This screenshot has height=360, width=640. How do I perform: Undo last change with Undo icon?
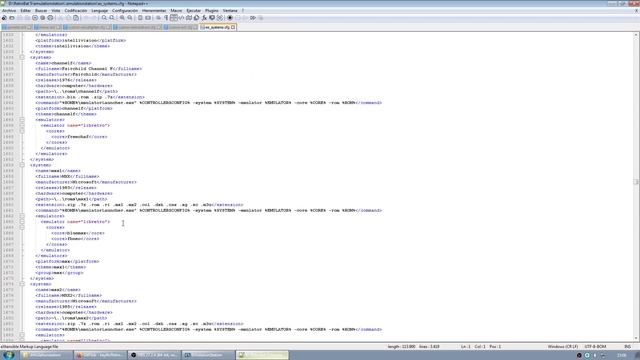pyautogui.click(x=86, y=18)
